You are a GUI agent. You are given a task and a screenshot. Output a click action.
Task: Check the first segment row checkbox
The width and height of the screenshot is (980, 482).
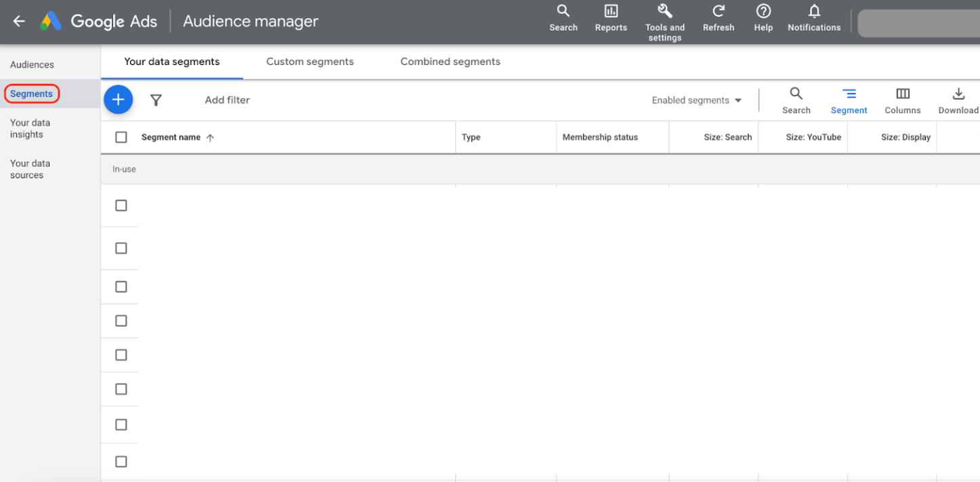pyautogui.click(x=121, y=205)
